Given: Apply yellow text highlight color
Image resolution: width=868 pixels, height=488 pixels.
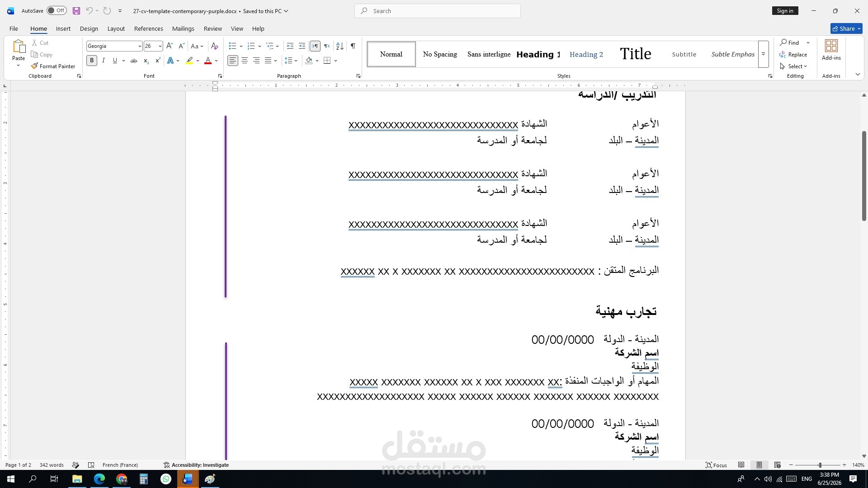Looking at the screenshot, I should (x=189, y=61).
